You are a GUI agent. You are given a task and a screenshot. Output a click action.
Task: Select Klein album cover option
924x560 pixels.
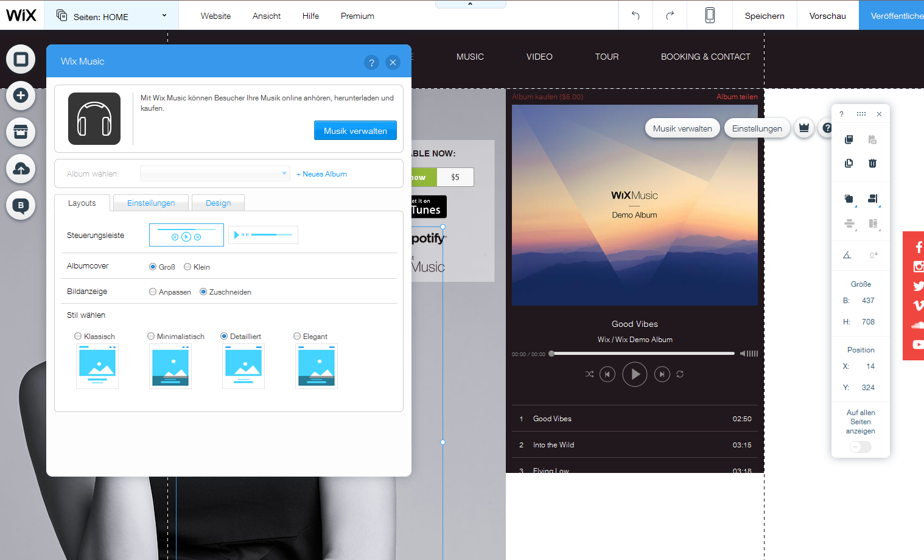[x=187, y=267]
